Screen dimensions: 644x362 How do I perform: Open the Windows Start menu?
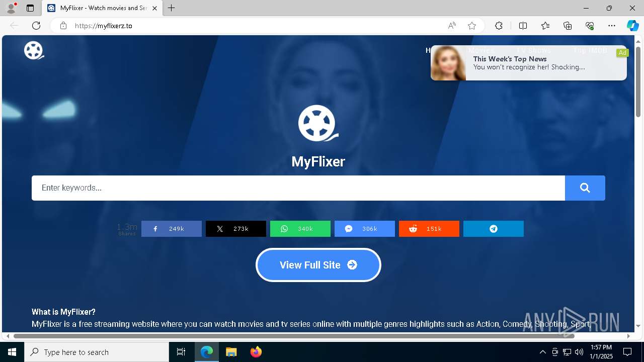pyautogui.click(x=12, y=352)
